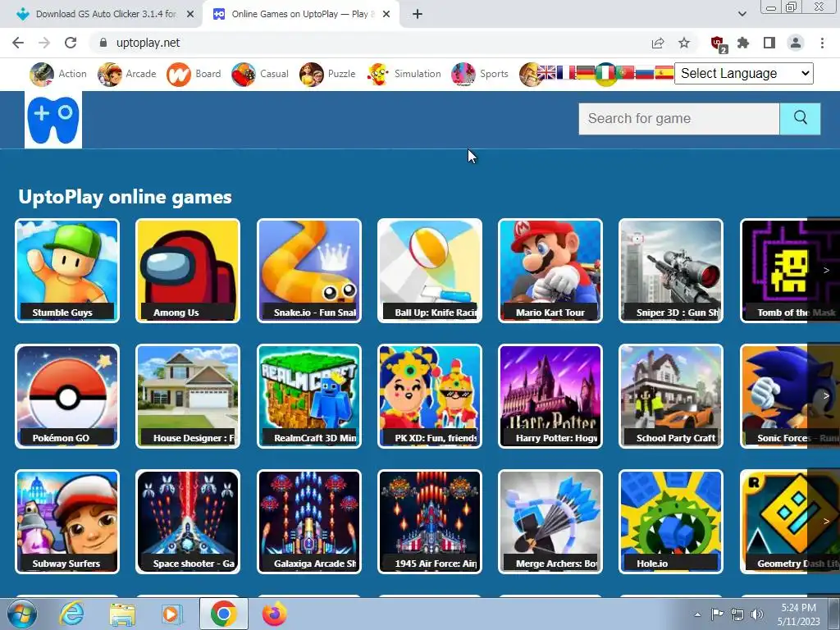The height and width of the screenshot is (630, 840).
Task: Open the Subway Surfers game
Action: [x=67, y=522]
